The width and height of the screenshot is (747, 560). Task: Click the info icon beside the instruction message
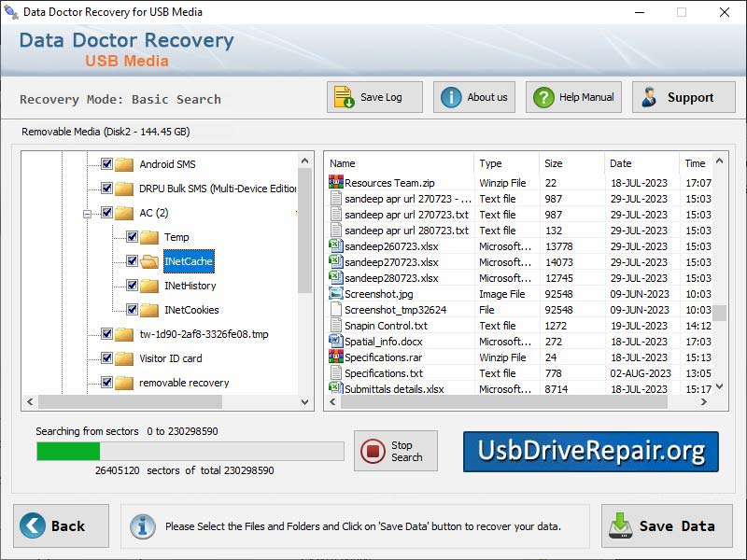(142, 525)
